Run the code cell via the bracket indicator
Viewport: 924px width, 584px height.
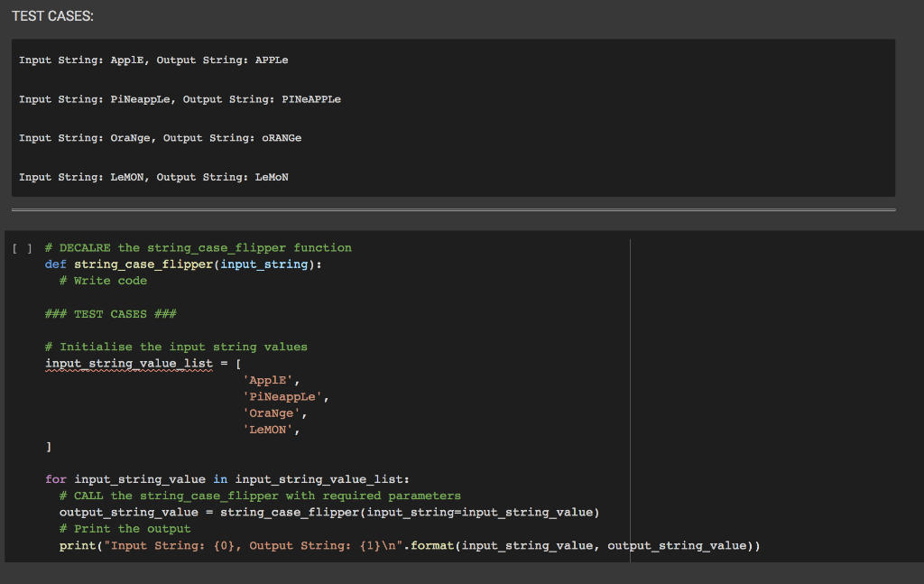24,247
